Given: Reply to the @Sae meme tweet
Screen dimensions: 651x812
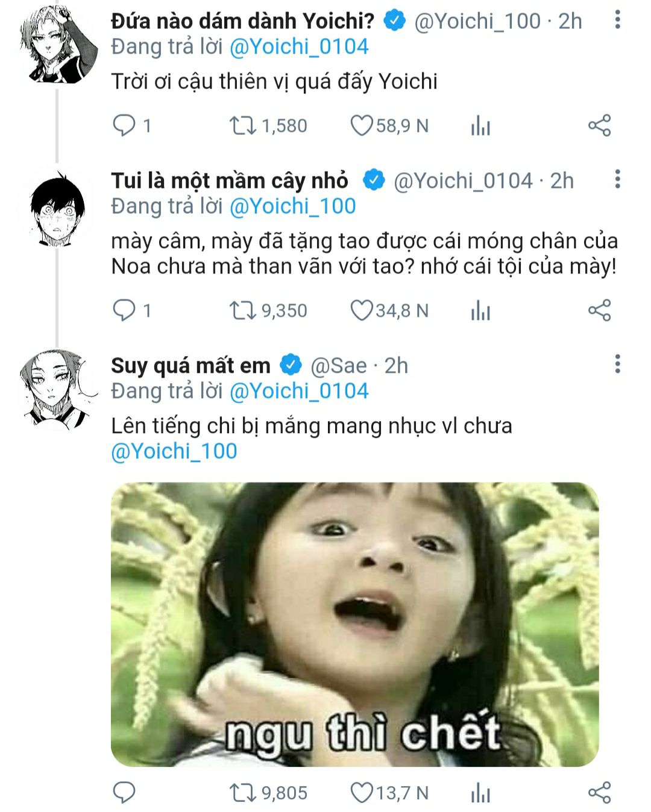Looking at the screenshot, I should click(124, 793).
